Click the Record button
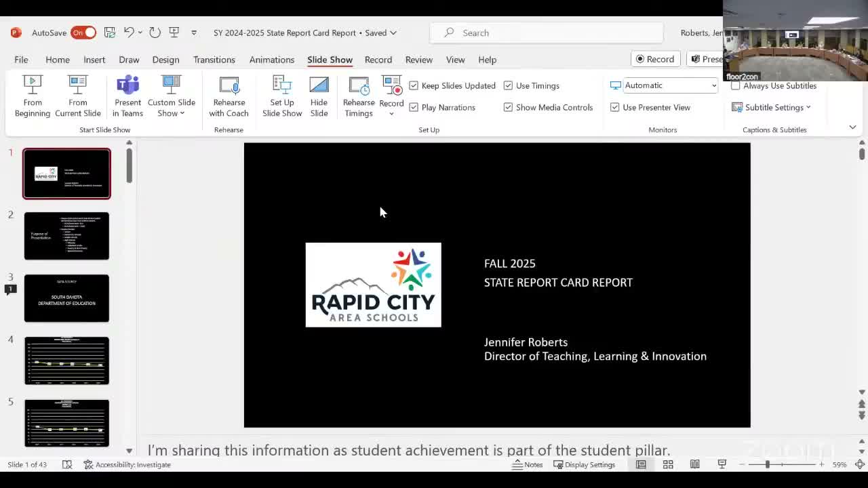The height and width of the screenshot is (488, 868). pyautogui.click(x=655, y=59)
